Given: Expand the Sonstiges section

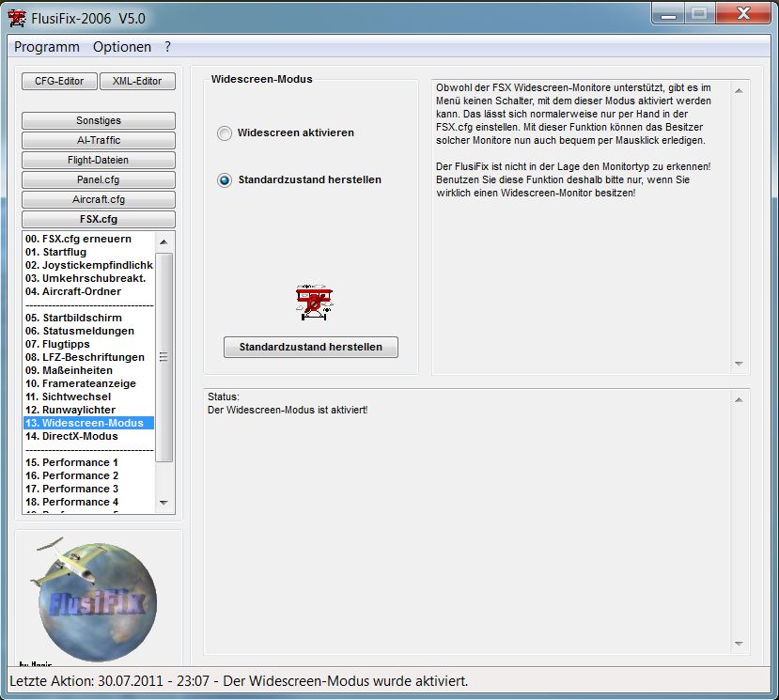Looking at the screenshot, I should [x=99, y=120].
